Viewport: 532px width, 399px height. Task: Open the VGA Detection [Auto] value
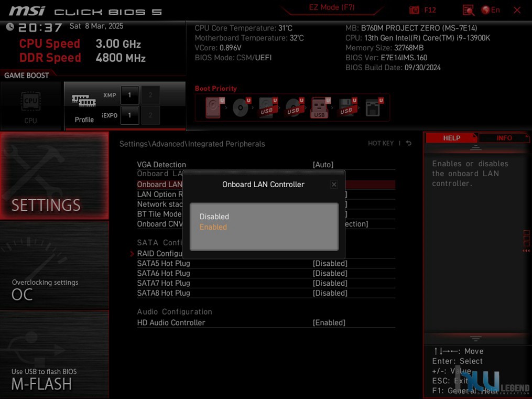(323, 165)
